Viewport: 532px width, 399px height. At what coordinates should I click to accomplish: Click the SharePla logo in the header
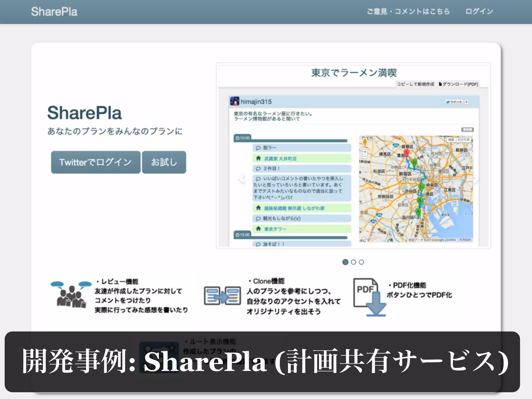[x=54, y=12]
